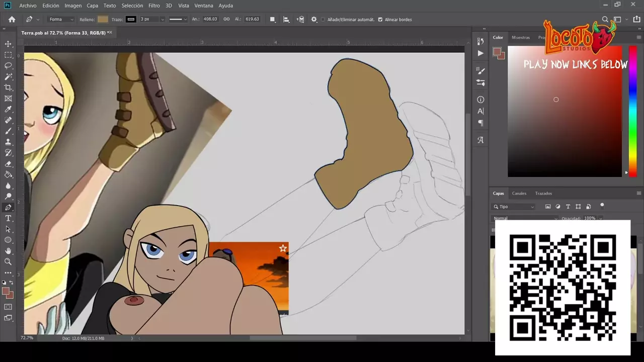Select the Lasso tool
This screenshot has height=362, width=644.
point(8,66)
